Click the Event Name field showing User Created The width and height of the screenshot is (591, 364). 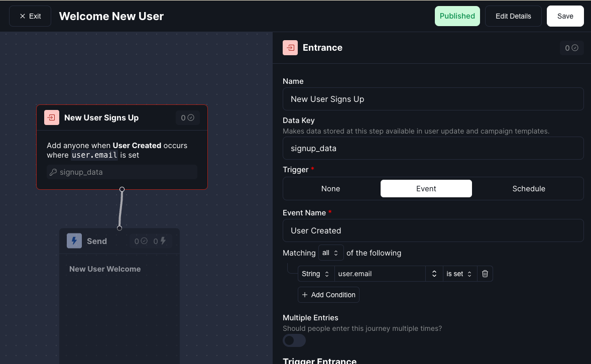(x=433, y=230)
